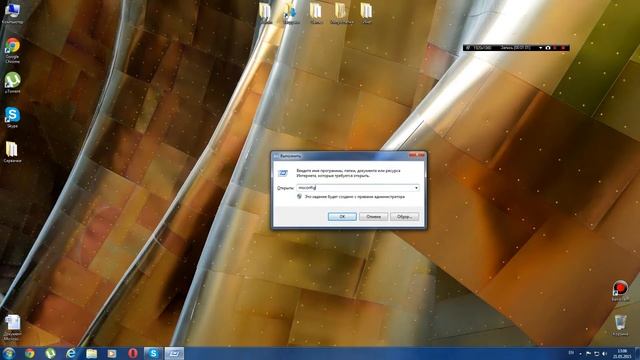Click the Обзор... browse button
The height and width of the screenshot is (360, 640).
coord(404,216)
